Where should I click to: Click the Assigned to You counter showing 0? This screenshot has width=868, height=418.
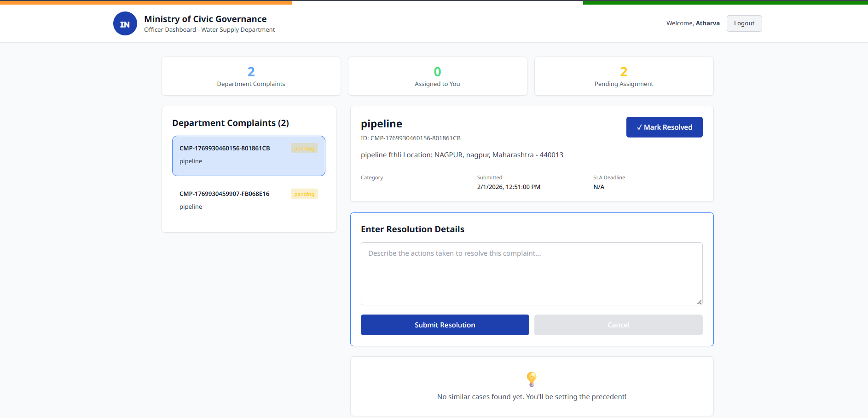(x=437, y=76)
